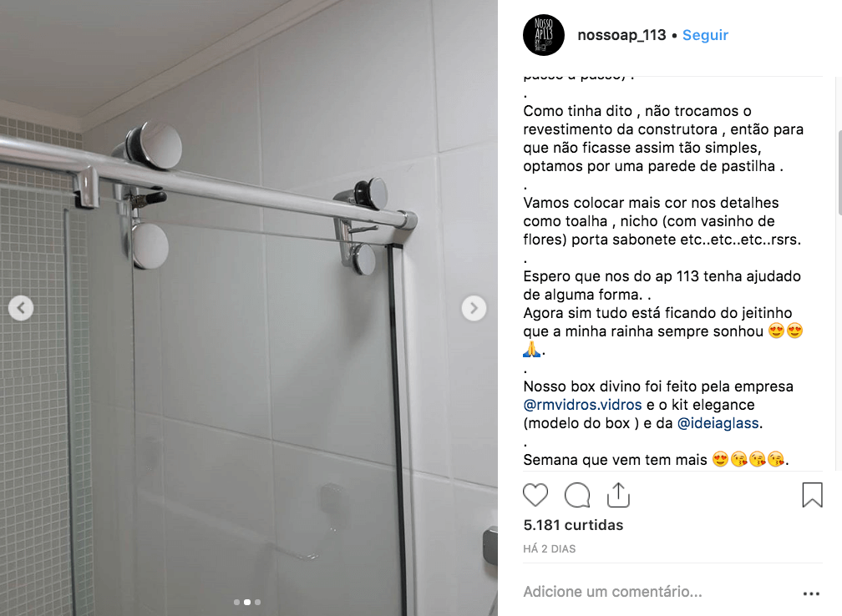Viewport: 842px width, 616px height.
Task: Go to previous photo with left arrow
Action: [21, 308]
